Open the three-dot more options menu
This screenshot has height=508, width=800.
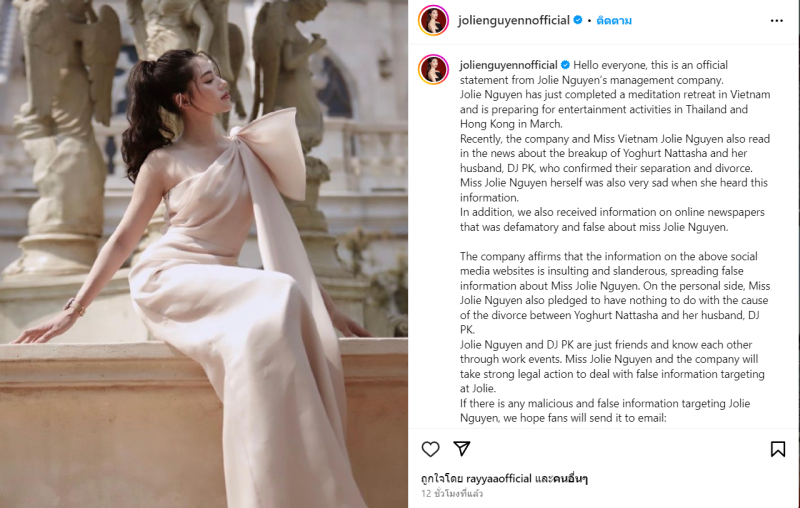point(777,20)
